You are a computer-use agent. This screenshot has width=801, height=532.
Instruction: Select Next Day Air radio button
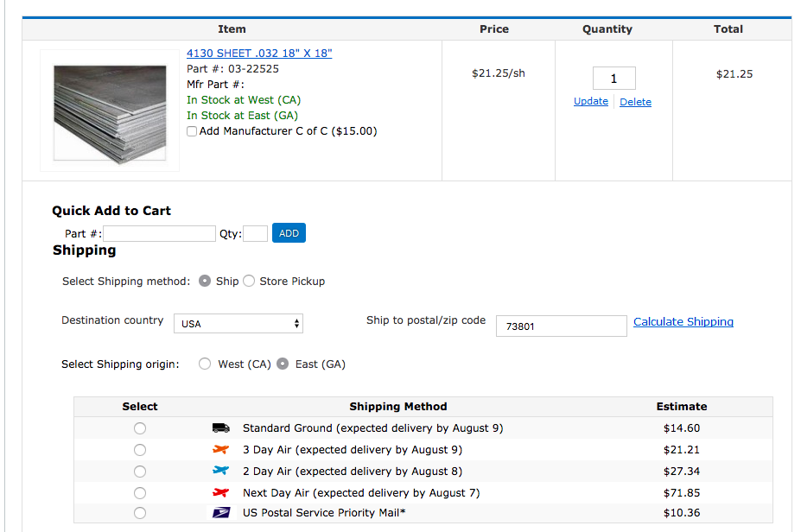point(140,493)
